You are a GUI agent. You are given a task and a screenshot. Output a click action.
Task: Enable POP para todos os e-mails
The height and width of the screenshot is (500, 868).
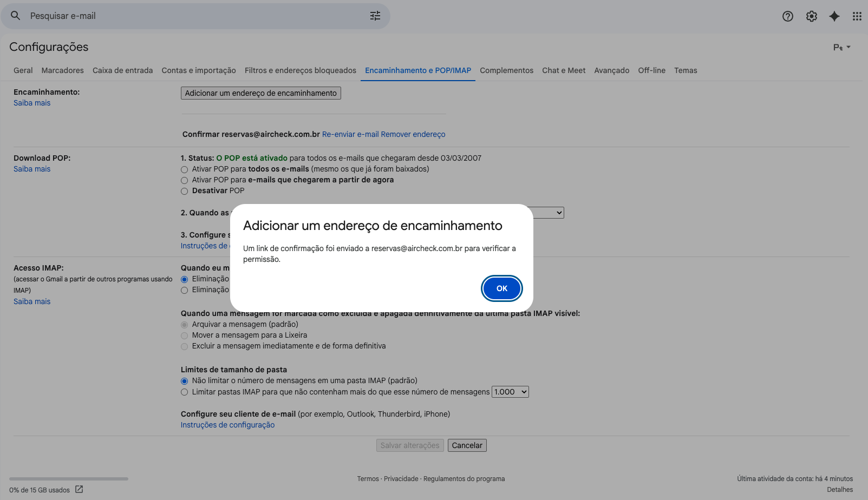(184, 169)
